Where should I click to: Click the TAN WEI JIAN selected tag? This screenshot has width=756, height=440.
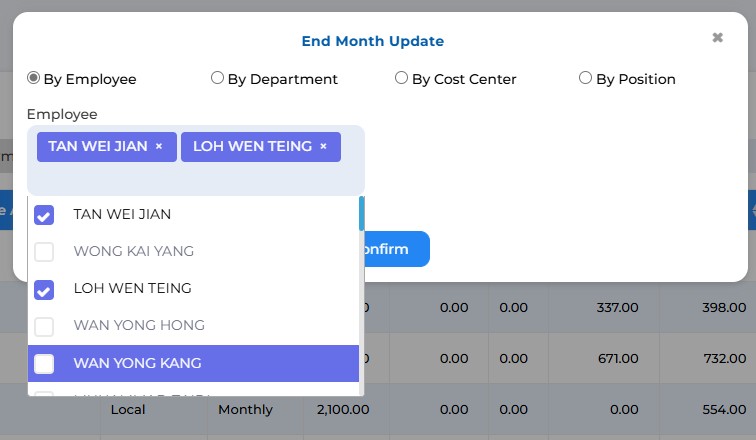pyautogui.click(x=96, y=146)
